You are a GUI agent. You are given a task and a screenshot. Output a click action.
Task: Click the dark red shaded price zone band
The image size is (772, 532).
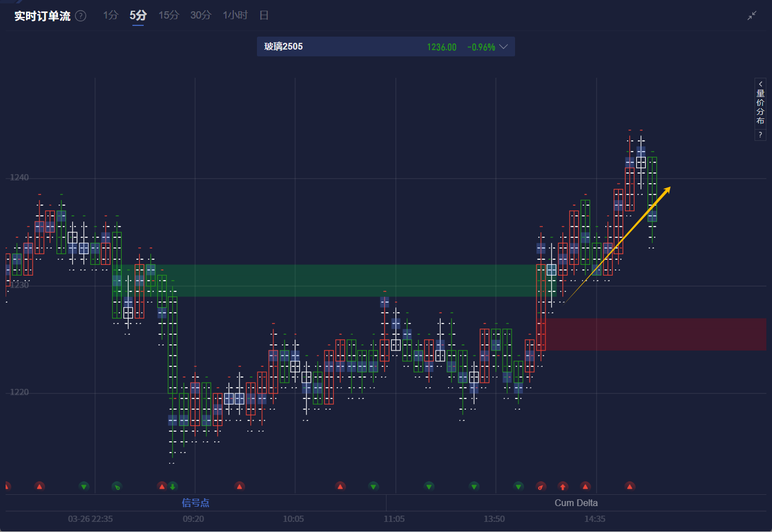(654, 334)
